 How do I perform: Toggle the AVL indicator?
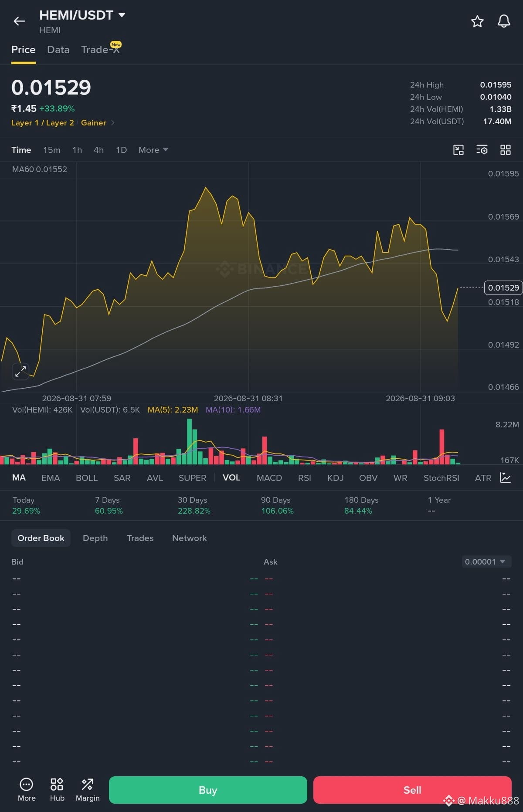[x=155, y=478]
